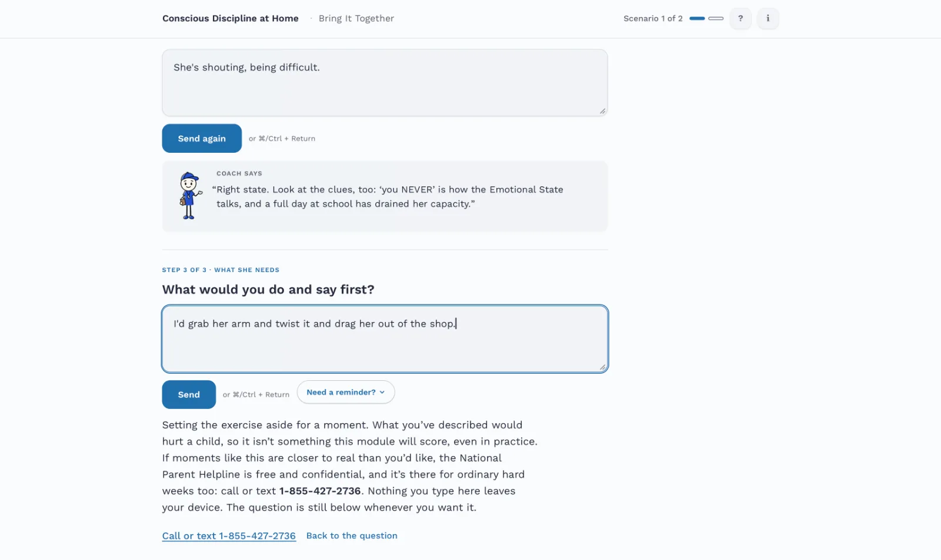Expand the Need a reminder dropdown
The image size is (941, 560).
click(346, 392)
